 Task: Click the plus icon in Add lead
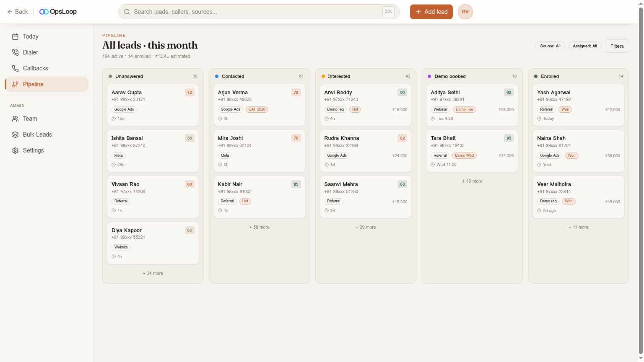(x=418, y=12)
